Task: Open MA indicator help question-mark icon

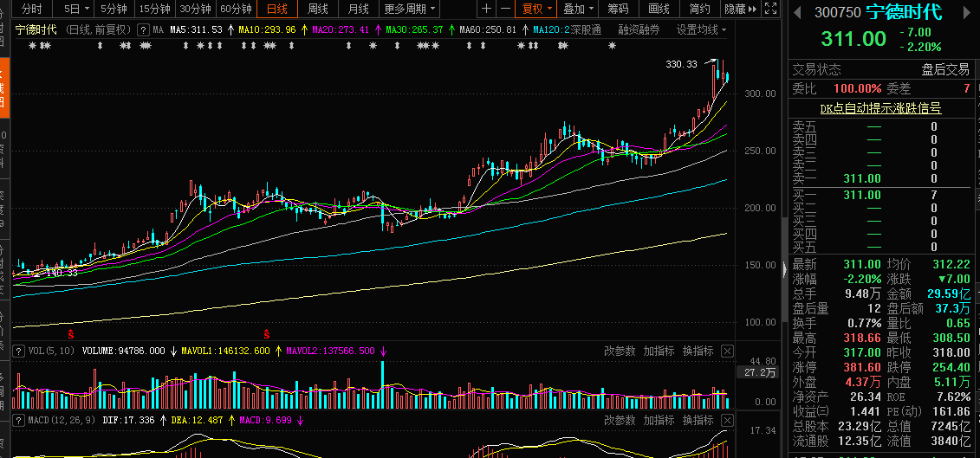Action: (x=143, y=29)
